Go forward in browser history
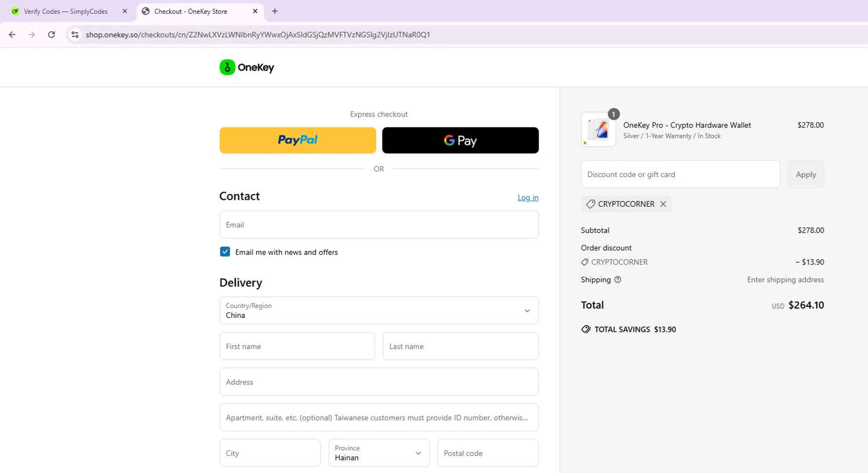Viewport: 868px width, 473px height. (x=32, y=35)
